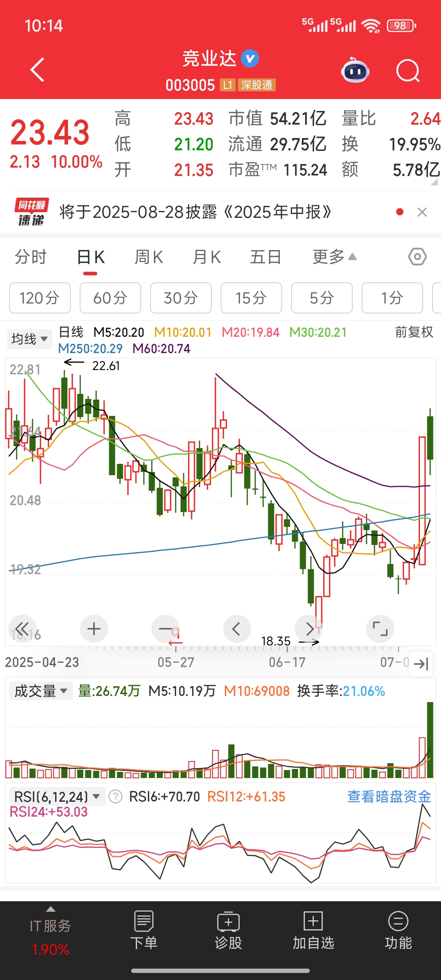Image resolution: width=441 pixels, height=980 pixels.
Task: Tap the 同花顺速递 logo
Action: [31, 212]
